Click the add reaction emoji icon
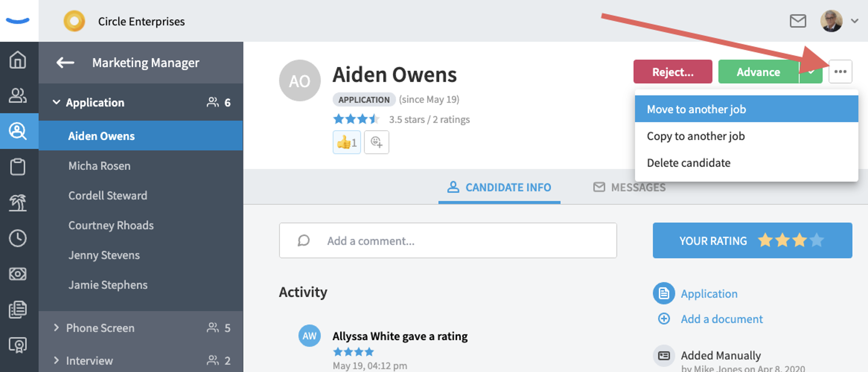 [376, 142]
